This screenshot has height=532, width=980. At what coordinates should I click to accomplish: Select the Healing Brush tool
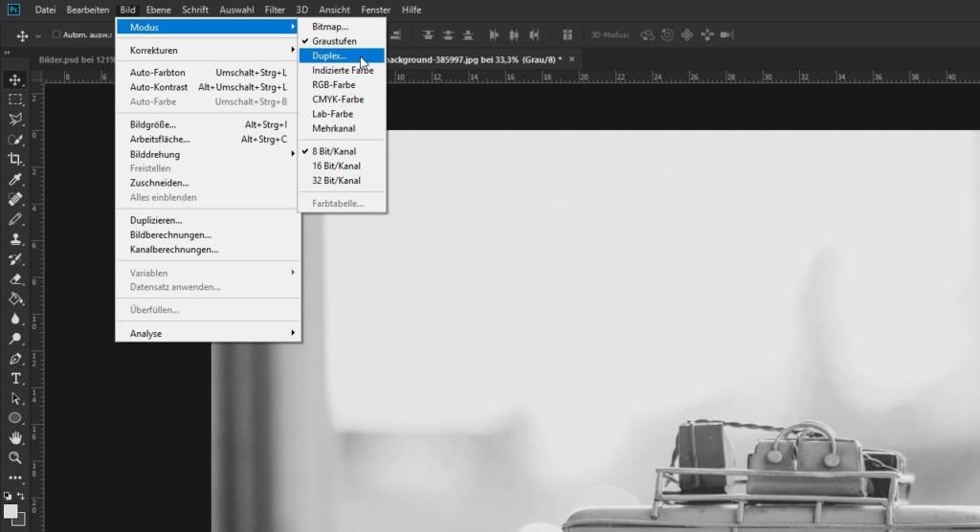click(15, 199)
